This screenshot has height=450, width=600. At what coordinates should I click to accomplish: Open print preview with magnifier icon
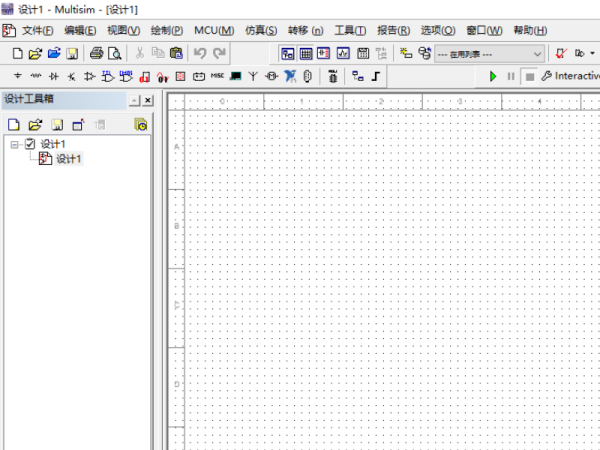pyautogui.click(x=114, y=53)
